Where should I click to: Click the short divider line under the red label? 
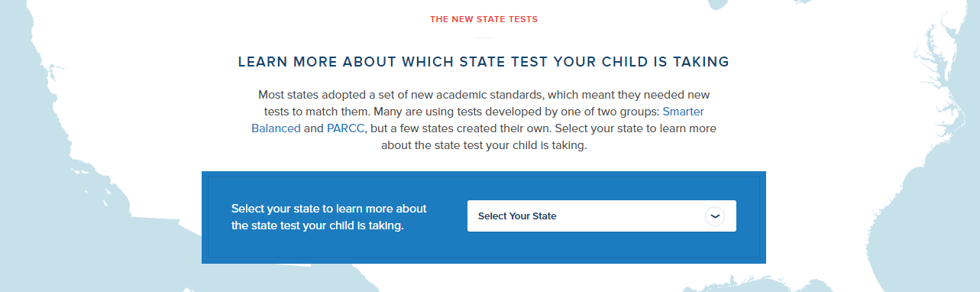484,38
